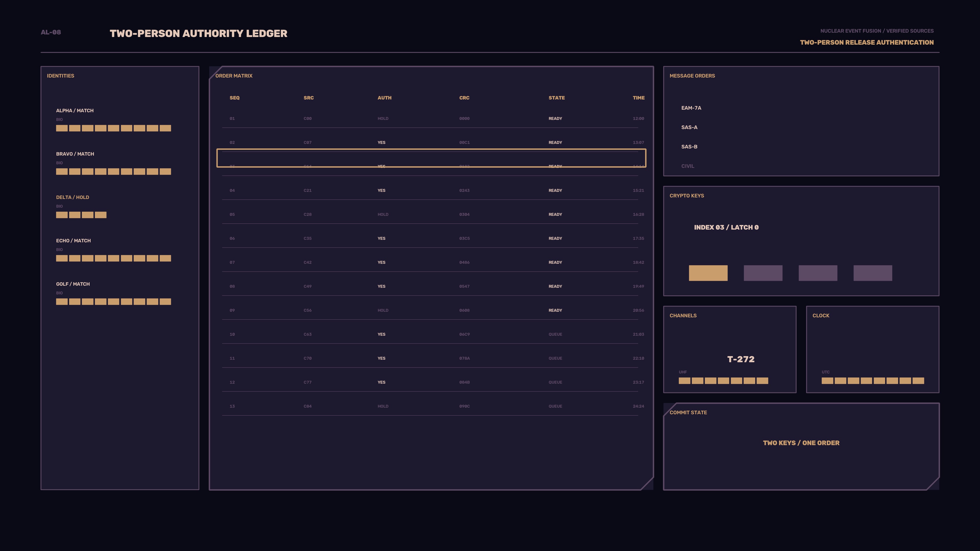The width and height of the screenshot is (980, 551).
Task: Sort the matrix by SEQ column header
Action: (234, 98)
